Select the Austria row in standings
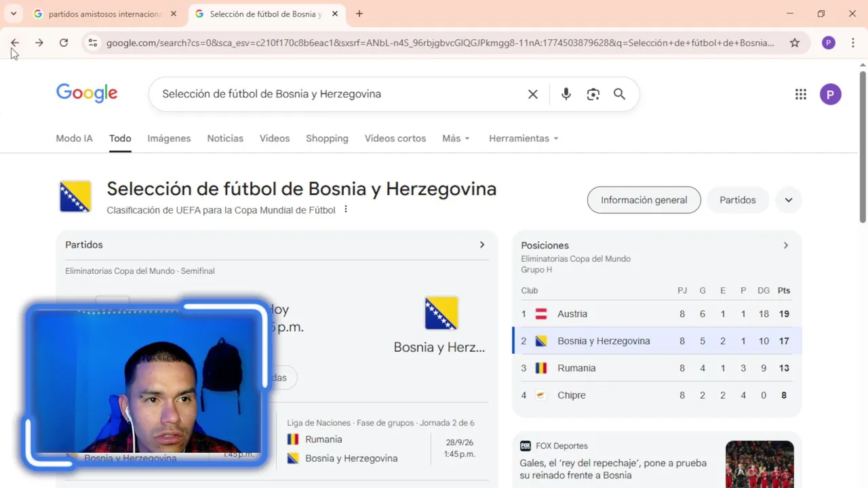The width and height of the screenshot is (868, 488). (656, 314)
